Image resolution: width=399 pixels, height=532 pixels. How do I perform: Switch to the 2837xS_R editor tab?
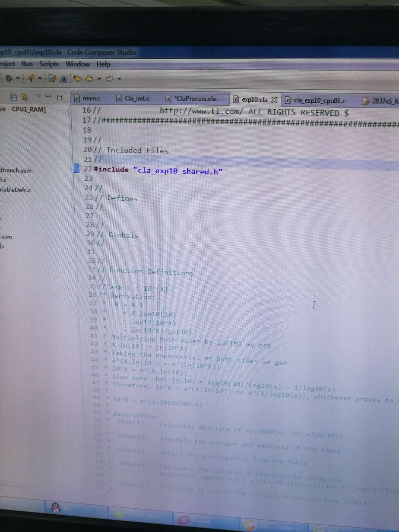click(381, 101)
